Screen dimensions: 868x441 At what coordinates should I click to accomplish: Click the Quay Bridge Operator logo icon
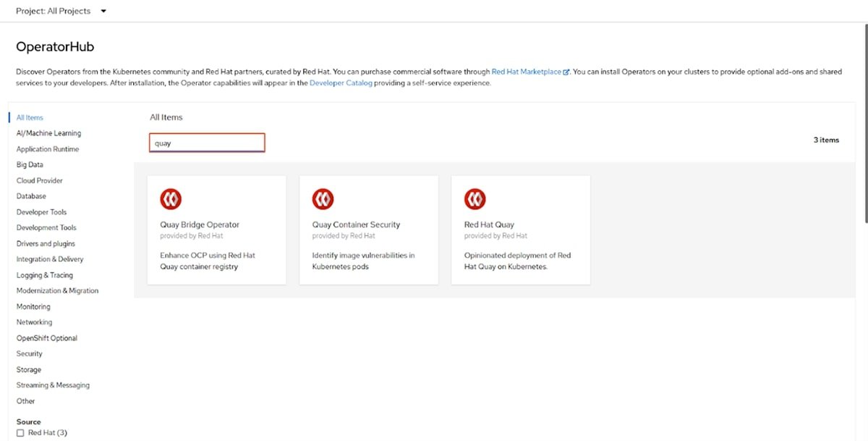coord(171,199)
